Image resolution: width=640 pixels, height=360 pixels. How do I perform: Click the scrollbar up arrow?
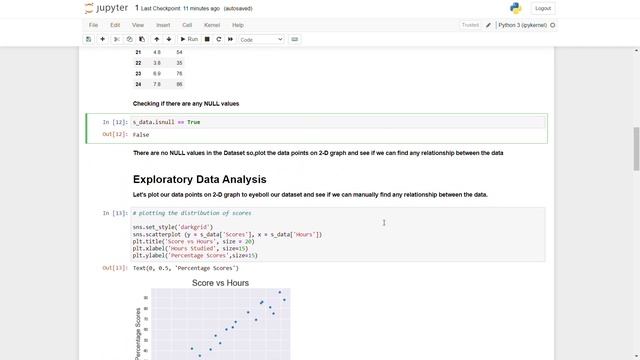[x=636, y=51]
